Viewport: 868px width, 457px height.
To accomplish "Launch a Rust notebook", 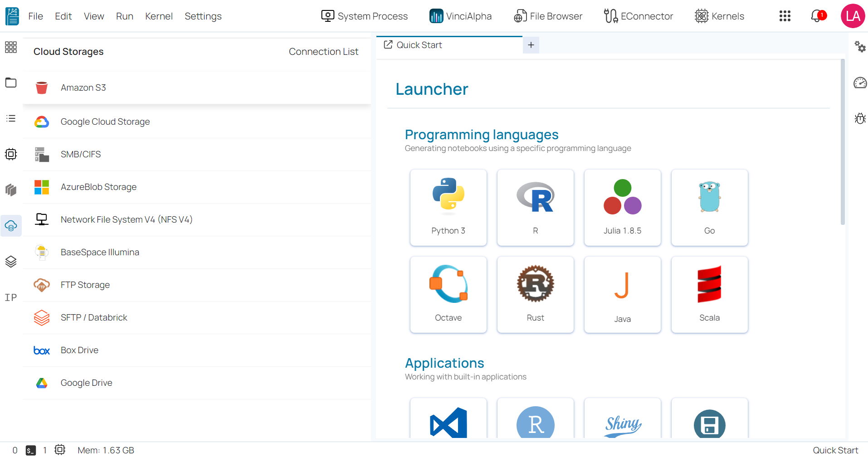I will (536, 295).
